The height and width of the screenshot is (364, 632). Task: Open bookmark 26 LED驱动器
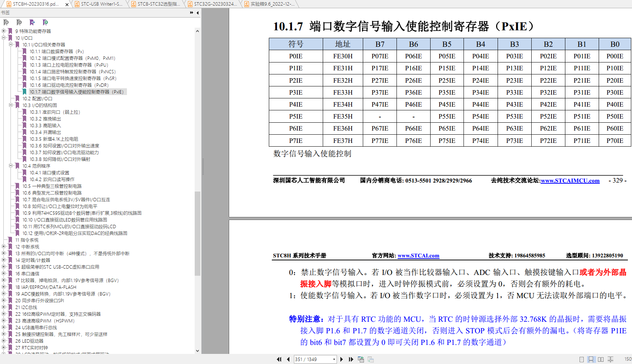click(x=29, y=341)
